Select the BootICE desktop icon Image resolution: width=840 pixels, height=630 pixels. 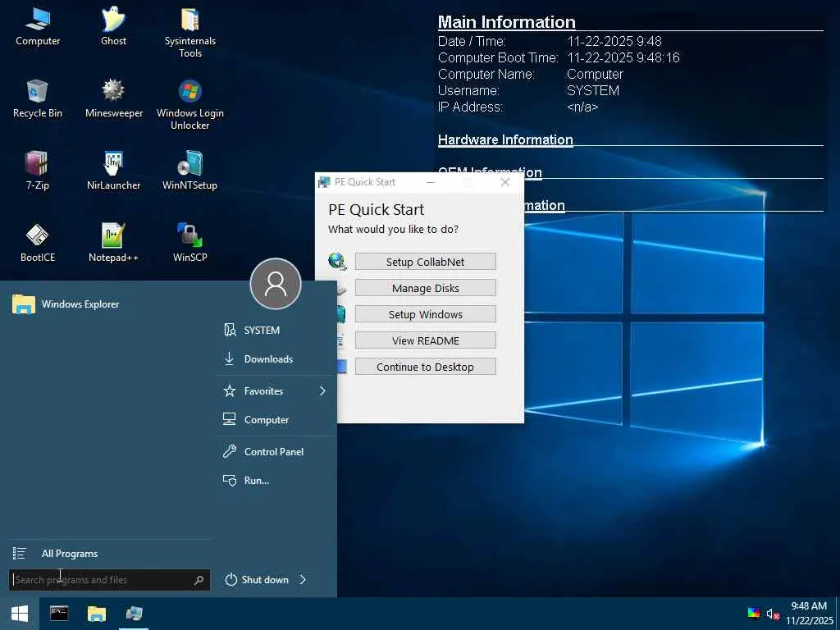click(x=38, y=243)
